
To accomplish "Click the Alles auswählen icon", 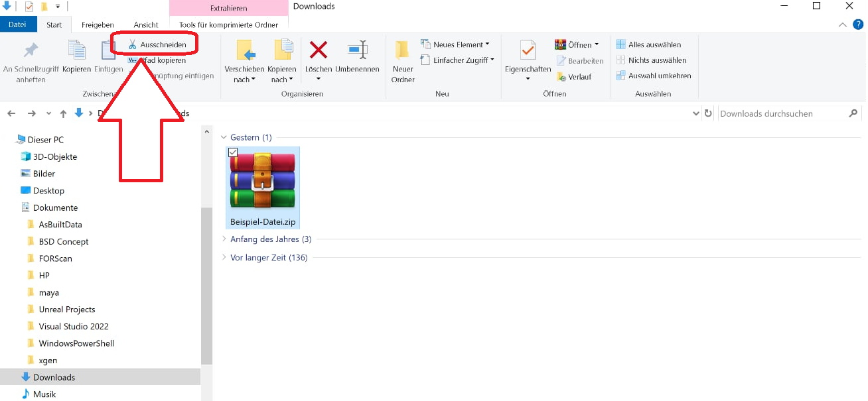I will coord(620,44).
